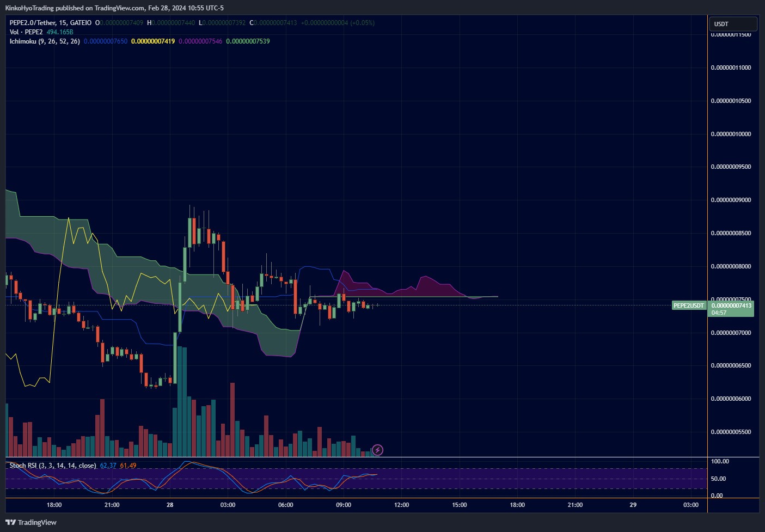765x532 pixels.
Task: Click the close price C0.00000007413
Action: [x=273, y=23]
